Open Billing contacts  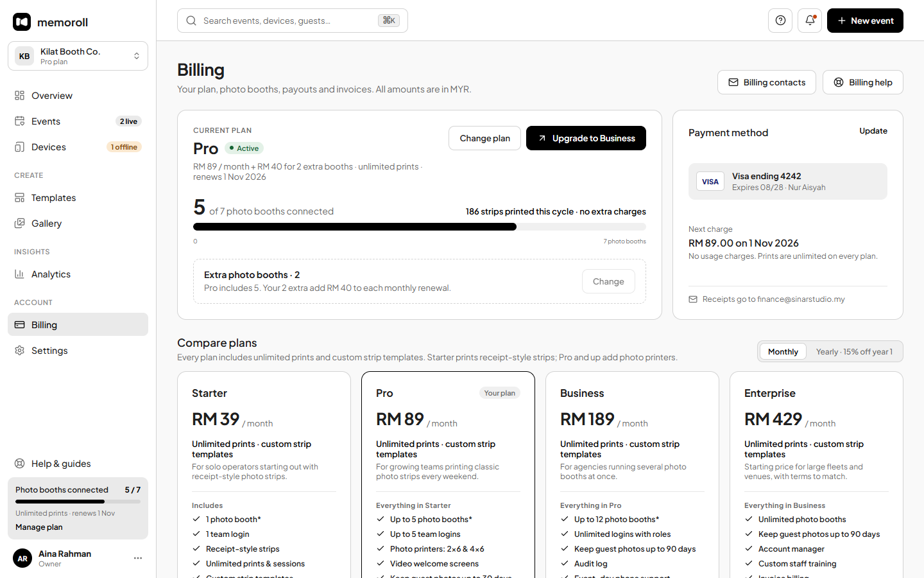click(767, 82)
